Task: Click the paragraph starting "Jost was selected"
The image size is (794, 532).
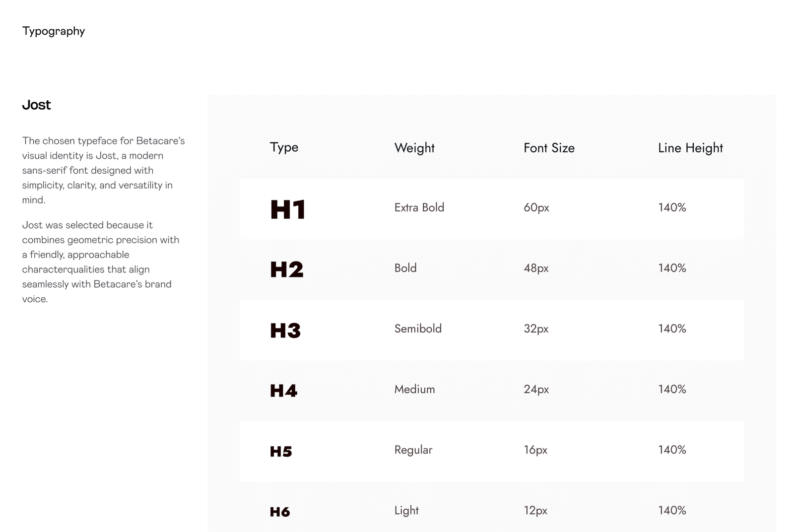Action: [x=101, y=262]
